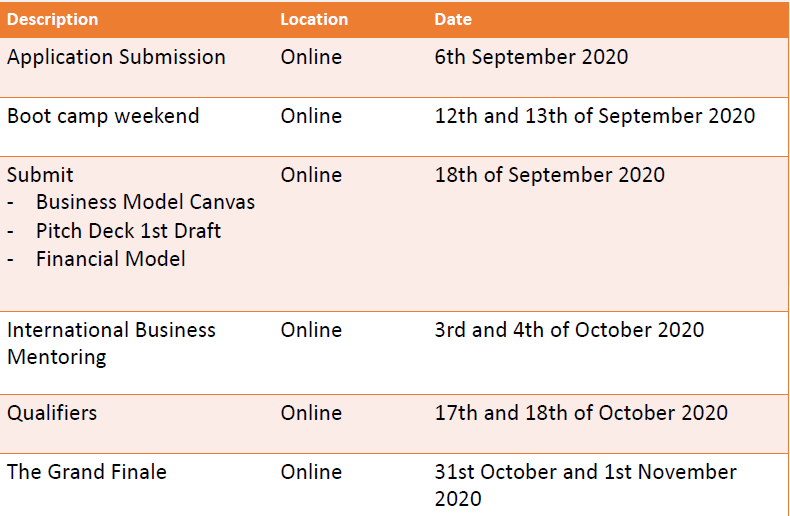Select the Business Model Canvas bullet
790x516 pixels.
pyautogui.click(x=145, y=202)
